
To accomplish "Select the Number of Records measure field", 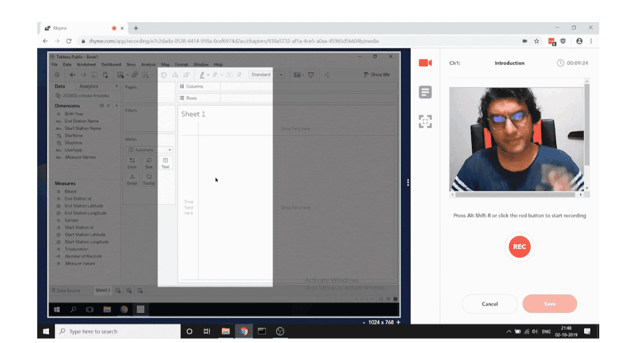I will point(83,256).
